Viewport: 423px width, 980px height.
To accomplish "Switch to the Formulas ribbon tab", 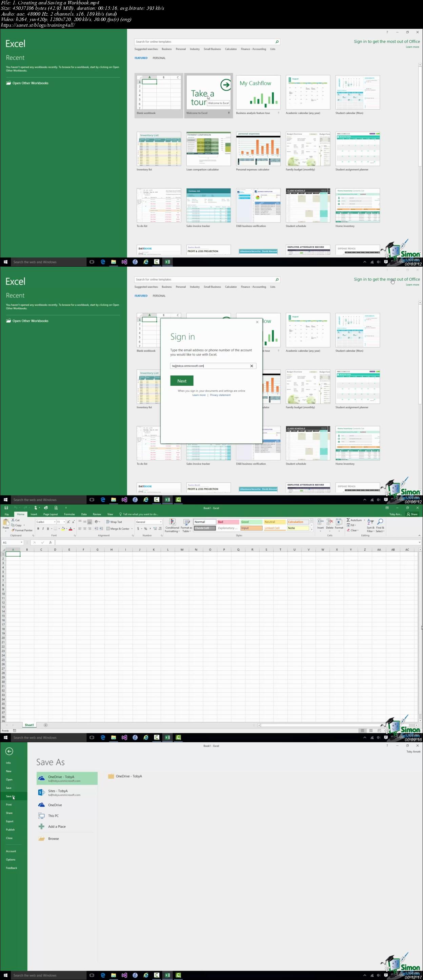I will [69, 514].
